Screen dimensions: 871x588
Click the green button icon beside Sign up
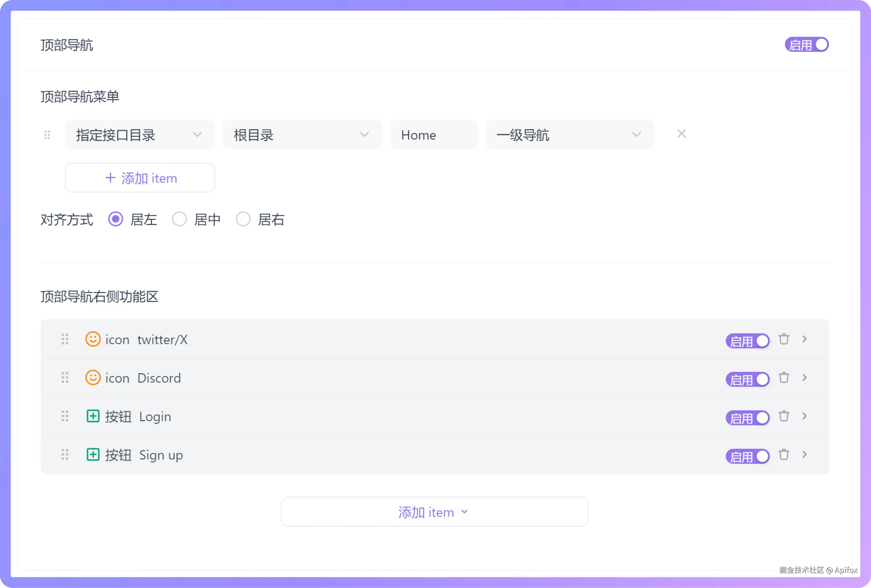point(93,455)
